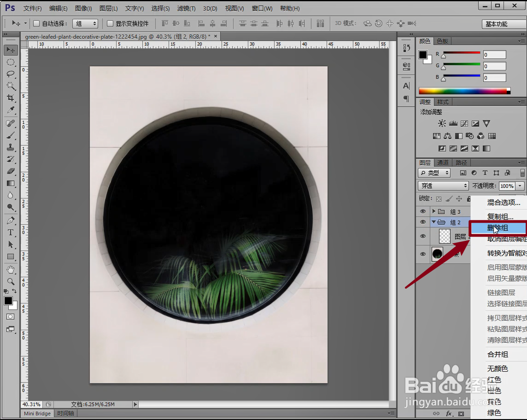Add a Levels adjustment
527x420 pixels.
[x=453, y=123]
